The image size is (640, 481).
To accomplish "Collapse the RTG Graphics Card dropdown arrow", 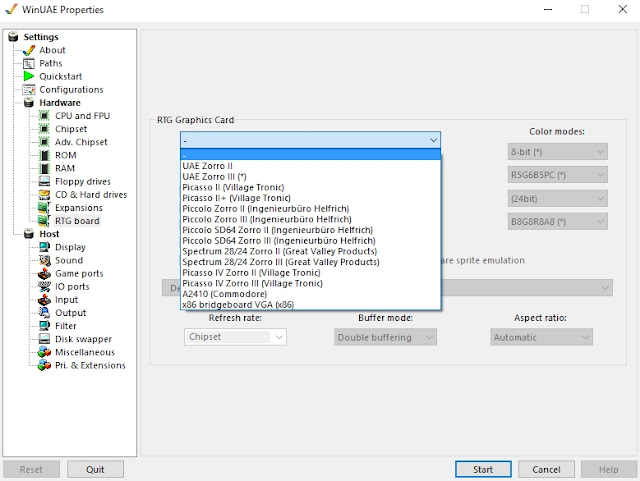I will 433,140.
